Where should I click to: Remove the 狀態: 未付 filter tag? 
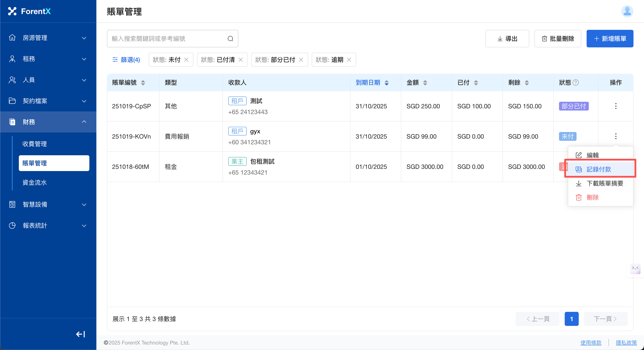point(186,60)
